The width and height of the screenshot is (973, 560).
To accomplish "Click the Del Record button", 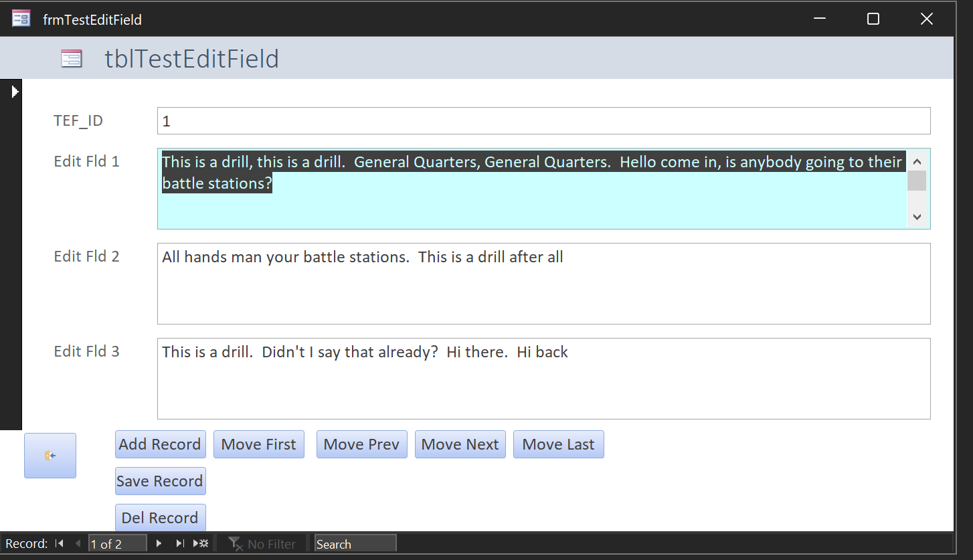I will [x=161, y=518].
